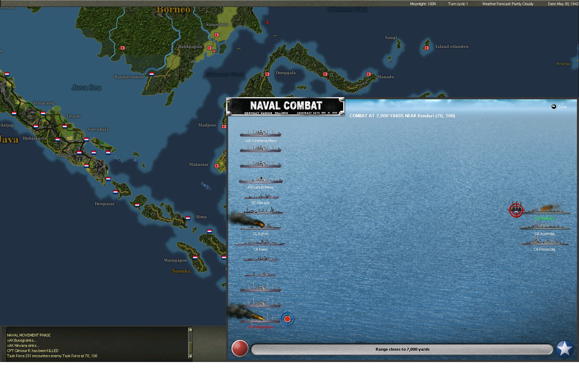Click the Djokjakarta map label
579x392 pixels.
point(34,138)
